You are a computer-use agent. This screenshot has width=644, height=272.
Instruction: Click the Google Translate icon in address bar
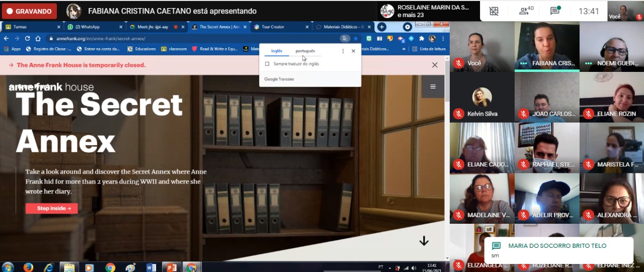click(x=344, y=38)
